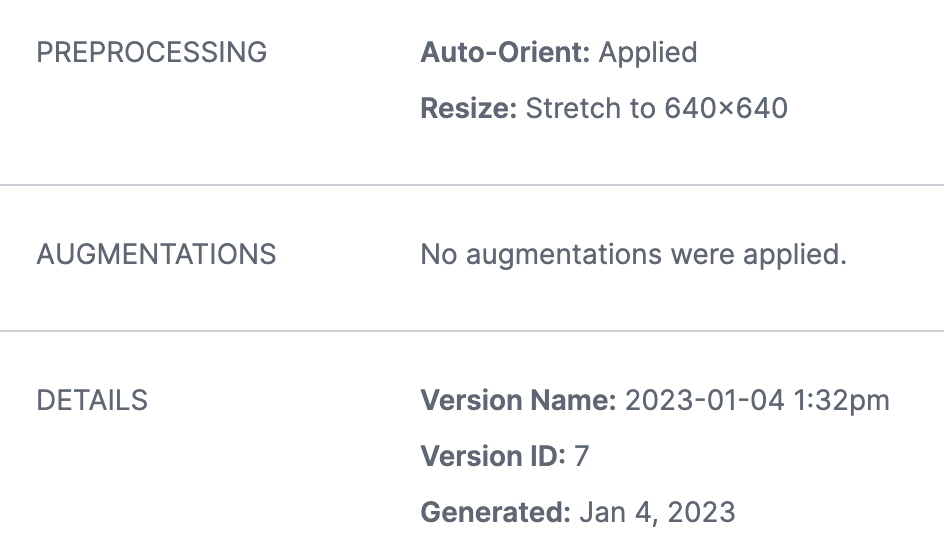Select the Version ID label
The image size is (944, 546).
(493, 456)
